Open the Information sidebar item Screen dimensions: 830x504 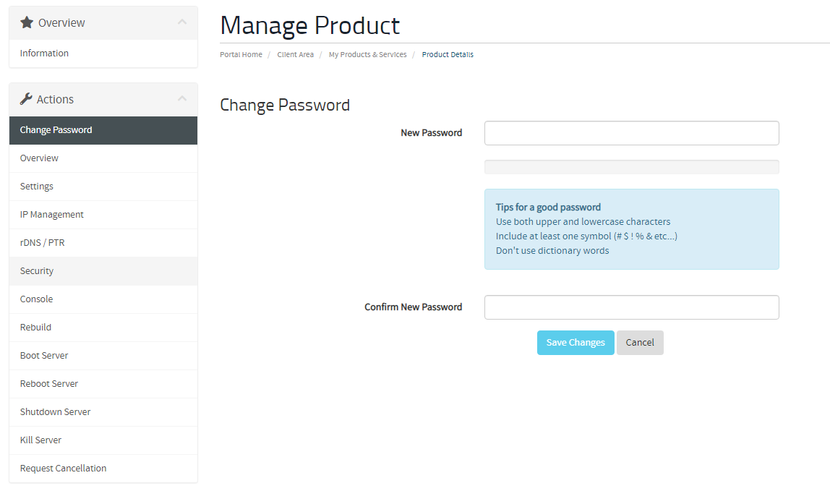[x=103, y=54]
